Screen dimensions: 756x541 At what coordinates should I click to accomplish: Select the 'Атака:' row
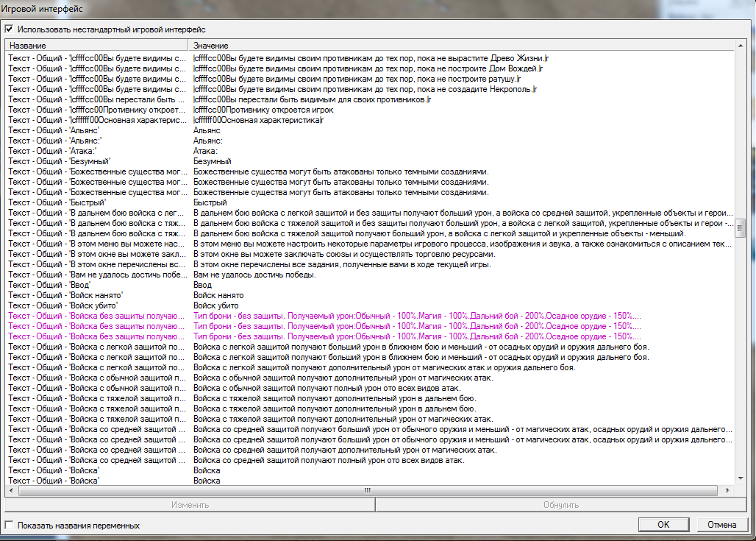tap(370, 151)
